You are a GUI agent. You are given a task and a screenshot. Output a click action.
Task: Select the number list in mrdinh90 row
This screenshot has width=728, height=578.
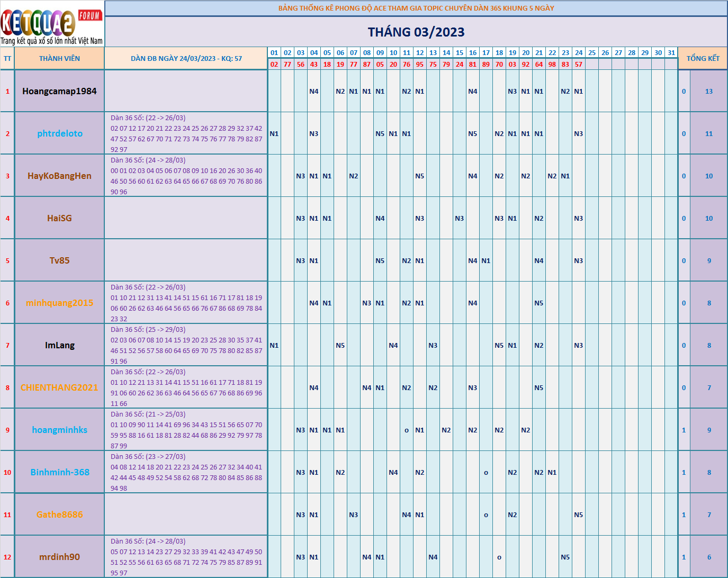(x=186, y=562)
